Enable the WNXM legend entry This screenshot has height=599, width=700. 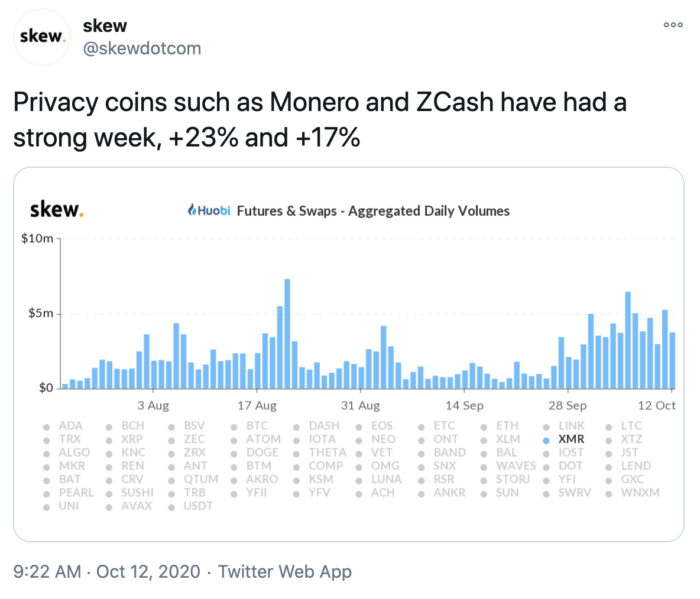640,493
